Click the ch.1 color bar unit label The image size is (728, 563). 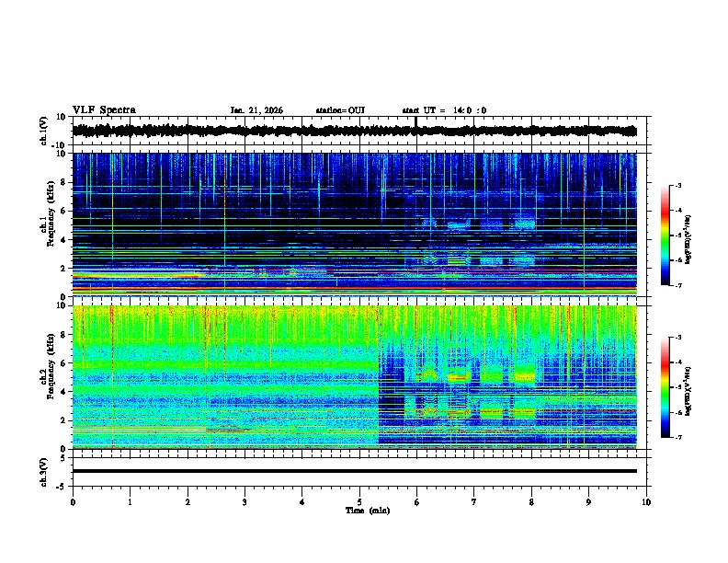click(x=688, y=239)
